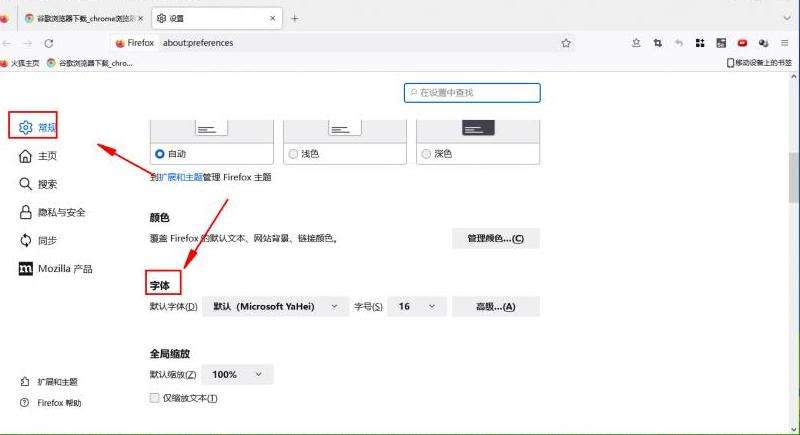Focus the 在设置中查找 search field
The image size is (800, 435).
click(472, 93)
